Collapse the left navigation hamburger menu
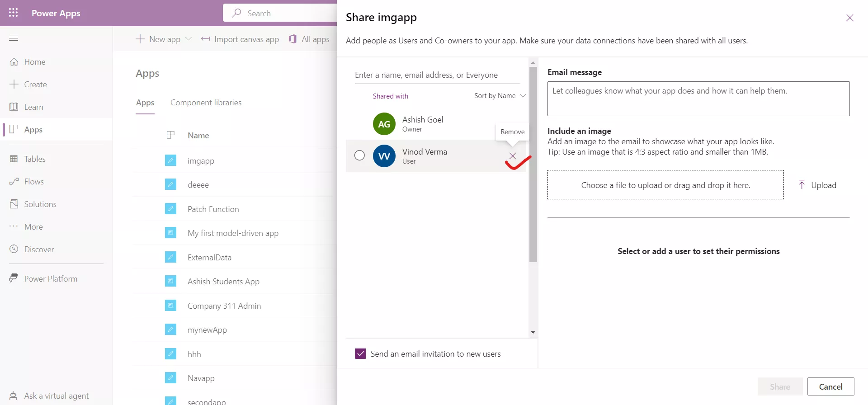Viewport: 868px width, 405px height. (x=14, y=38)
